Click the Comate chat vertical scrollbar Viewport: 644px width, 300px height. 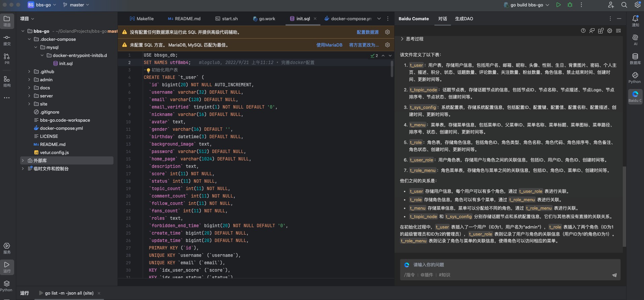click(624, 206)
